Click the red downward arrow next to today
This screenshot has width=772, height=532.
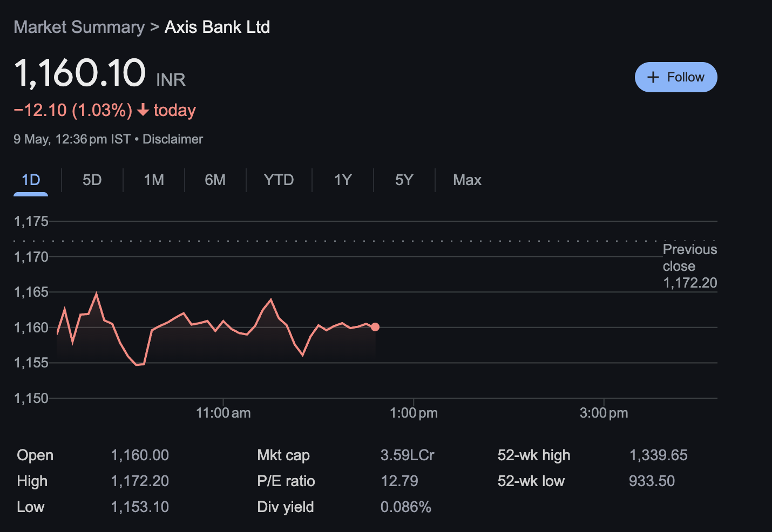pos(143,111)
